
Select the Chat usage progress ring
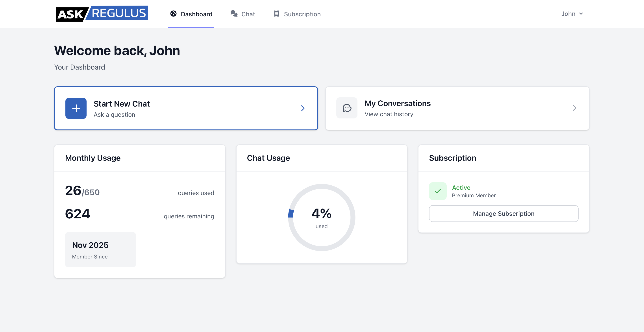click(322, 186)
